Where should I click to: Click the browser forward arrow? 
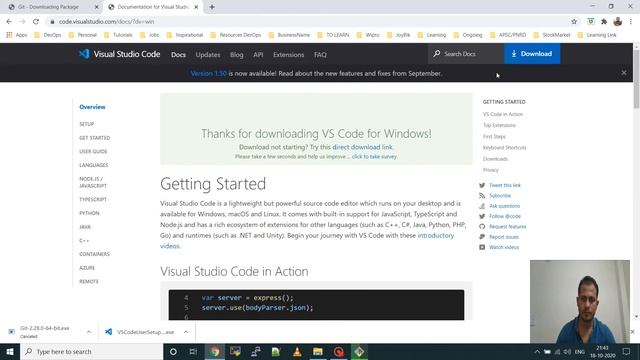click(22, 22)
